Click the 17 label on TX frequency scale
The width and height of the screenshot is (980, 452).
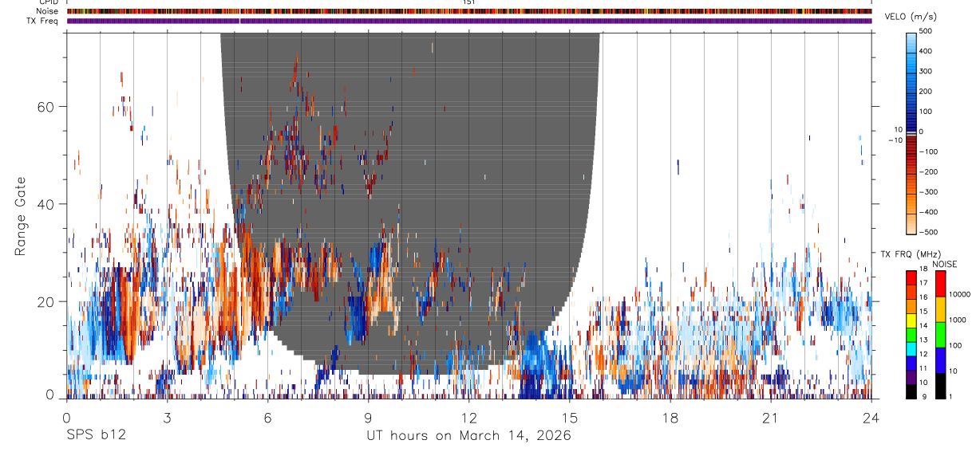pyautogui.click(x=925, y=283)
